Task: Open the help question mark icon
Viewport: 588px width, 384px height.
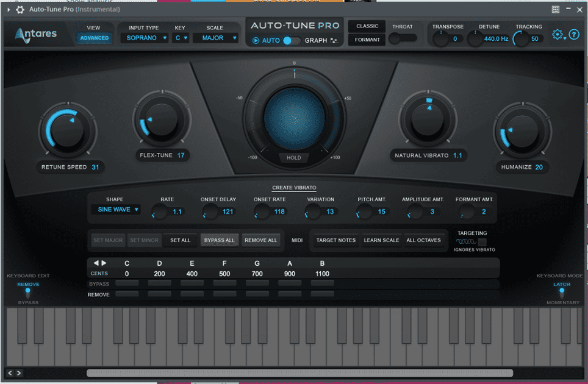Action: click(574, 35)
